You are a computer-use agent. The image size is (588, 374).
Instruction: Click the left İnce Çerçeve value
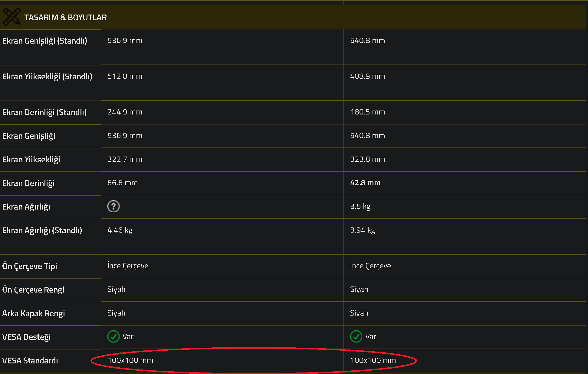(128, 266)
